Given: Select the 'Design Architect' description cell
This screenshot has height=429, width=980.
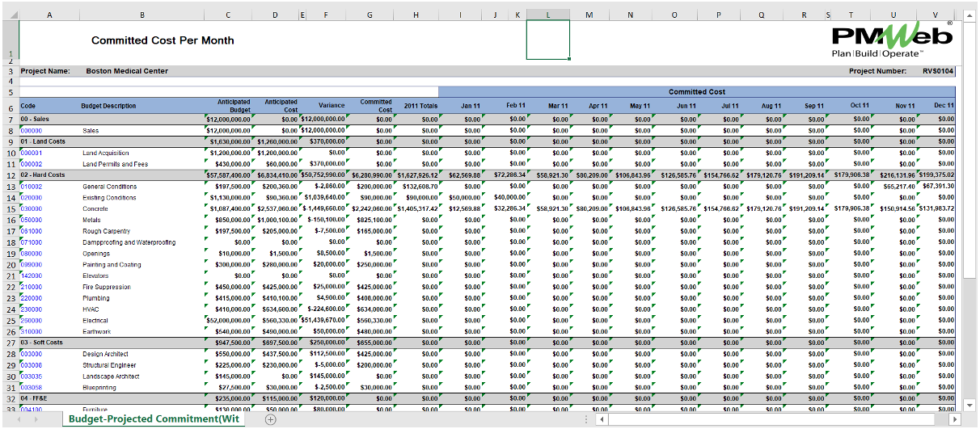Looking at the screenshot, I should 105,354.
